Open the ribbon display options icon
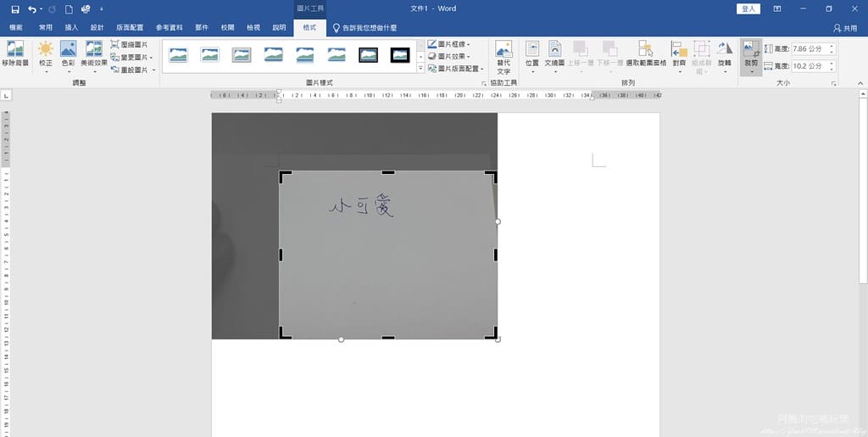The width and height of the screenshot is (868, 437). pos(777,8)
